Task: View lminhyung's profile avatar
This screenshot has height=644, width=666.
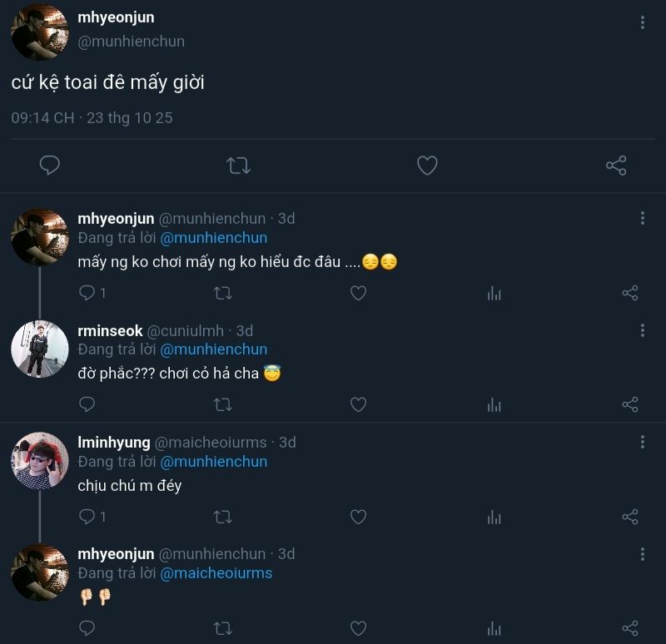Action: (x=40, y=460)
